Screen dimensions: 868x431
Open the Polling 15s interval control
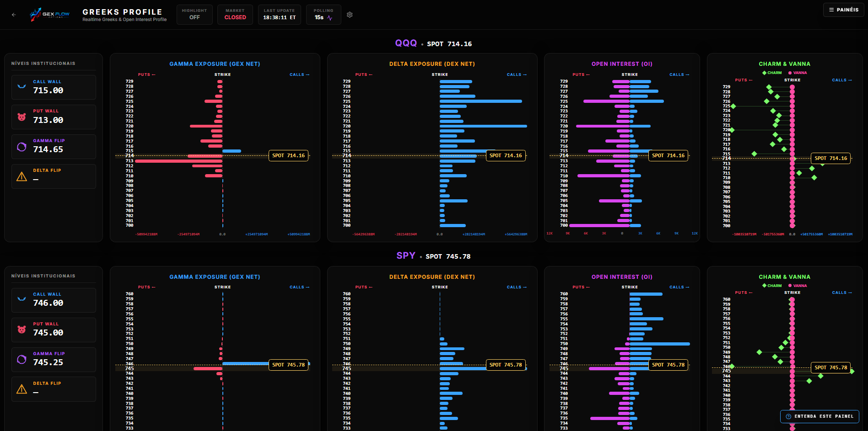pos(323,15)
